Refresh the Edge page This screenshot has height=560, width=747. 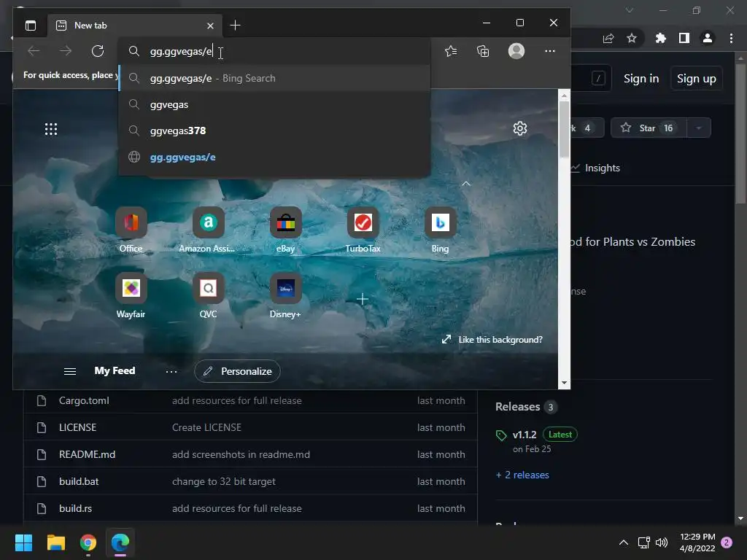click(x=98, y=51)
